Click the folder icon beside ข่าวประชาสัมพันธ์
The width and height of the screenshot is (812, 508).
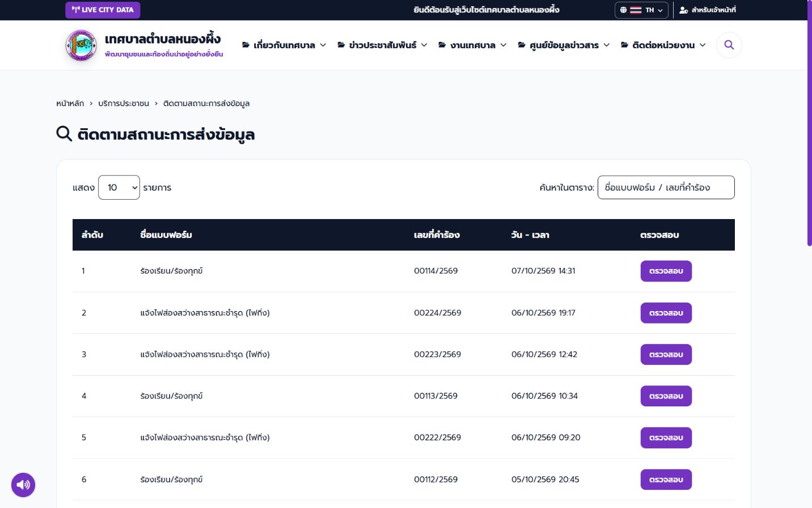point(341,45)
